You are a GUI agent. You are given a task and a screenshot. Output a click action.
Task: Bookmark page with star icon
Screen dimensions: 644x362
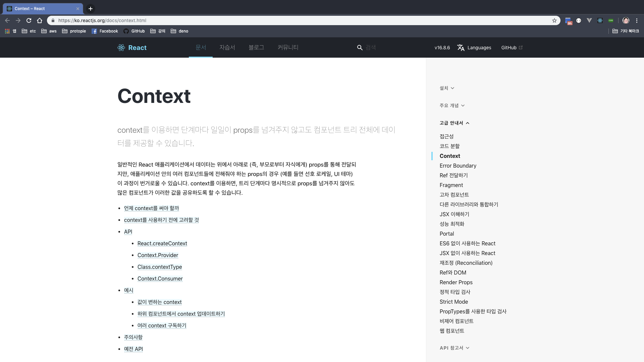pyautogui.click(x=554, y=20)
